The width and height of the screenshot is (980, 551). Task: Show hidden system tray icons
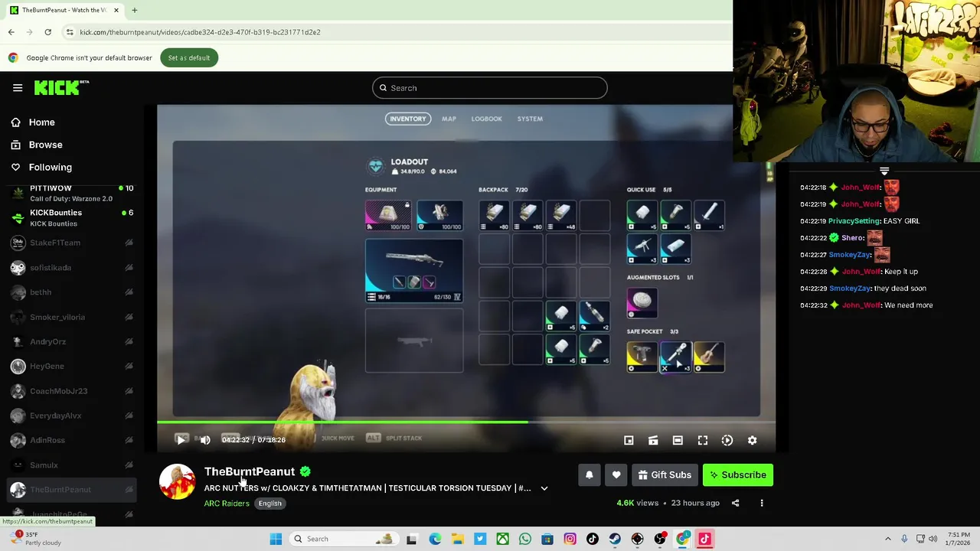[888, 539]
